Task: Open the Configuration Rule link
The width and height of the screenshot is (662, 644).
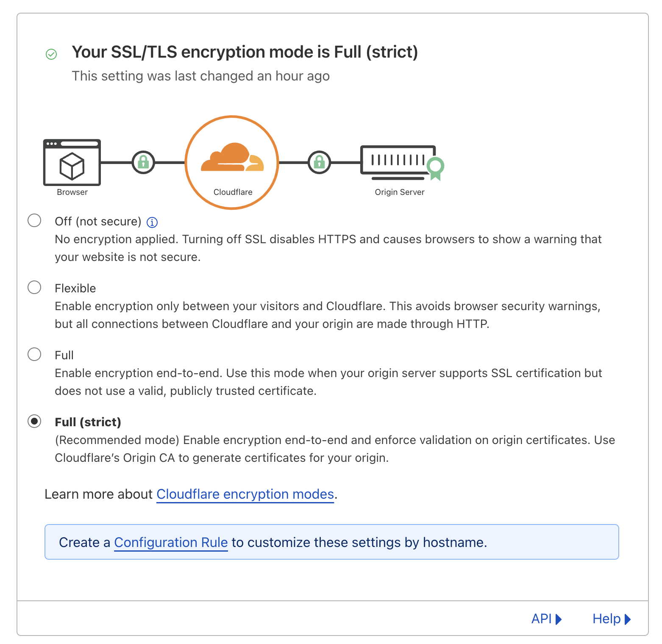Action: tap(170, 542)
